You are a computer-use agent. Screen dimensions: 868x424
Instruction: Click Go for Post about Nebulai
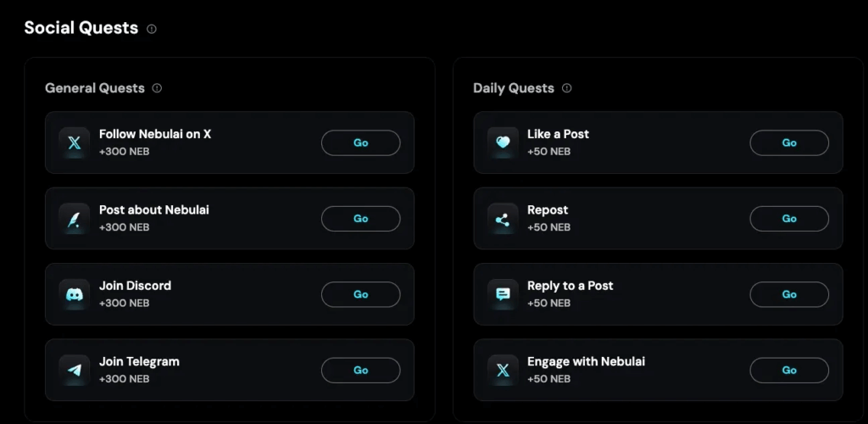tap(361, 219)
